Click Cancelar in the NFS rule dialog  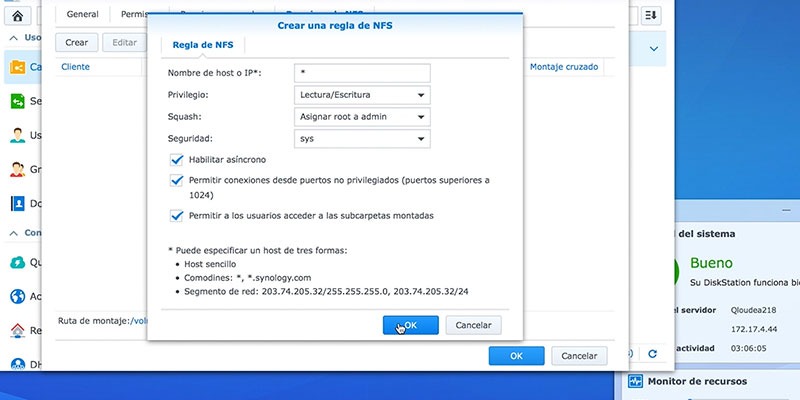click(473, 325)
